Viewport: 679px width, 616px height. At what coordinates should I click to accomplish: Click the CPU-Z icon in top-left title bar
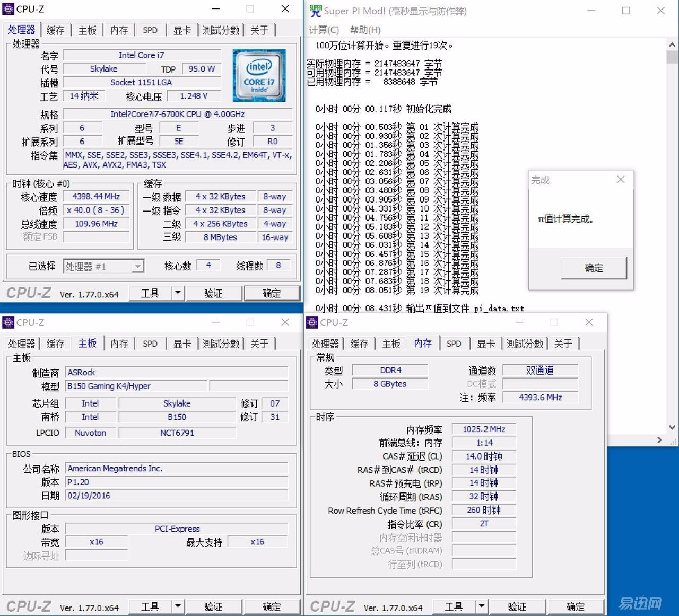click(8, 9)
